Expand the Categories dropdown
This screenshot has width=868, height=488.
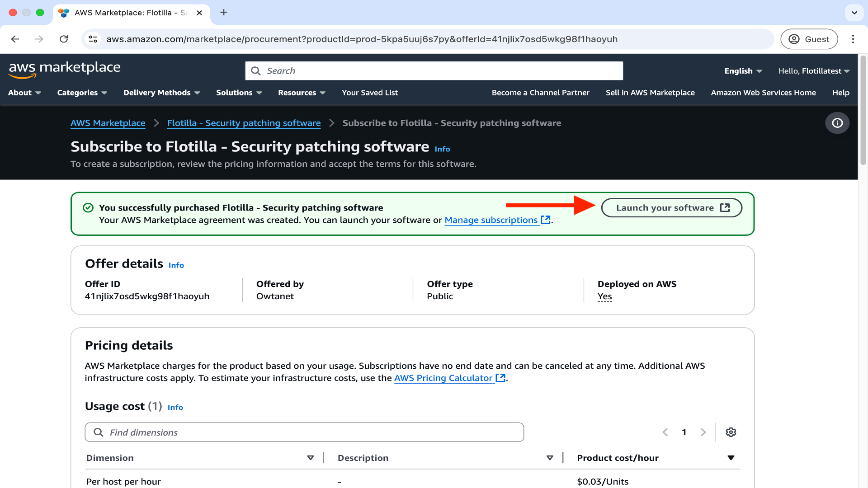[82, 93]
